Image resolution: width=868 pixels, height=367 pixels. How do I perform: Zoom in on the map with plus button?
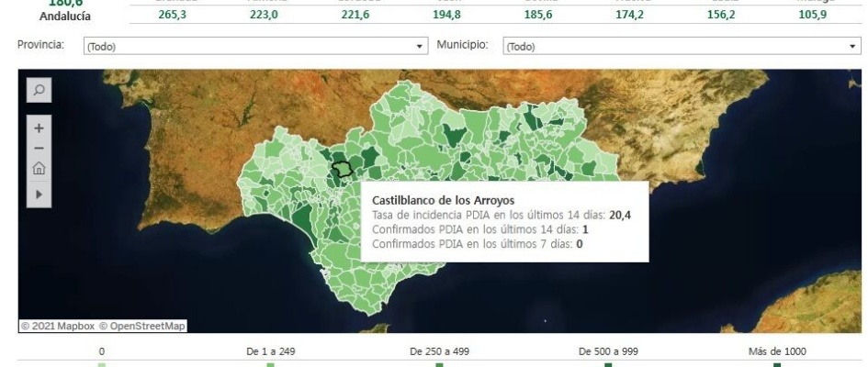point(38,128)
